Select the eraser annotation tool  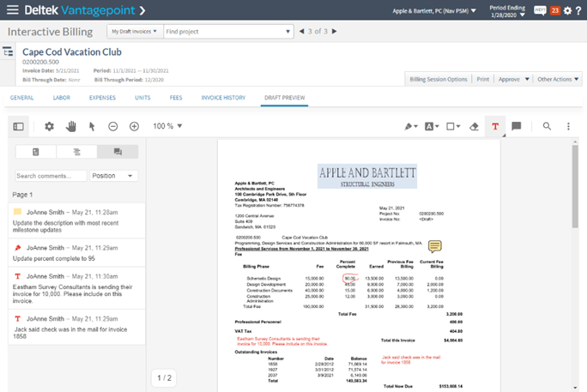473,126
